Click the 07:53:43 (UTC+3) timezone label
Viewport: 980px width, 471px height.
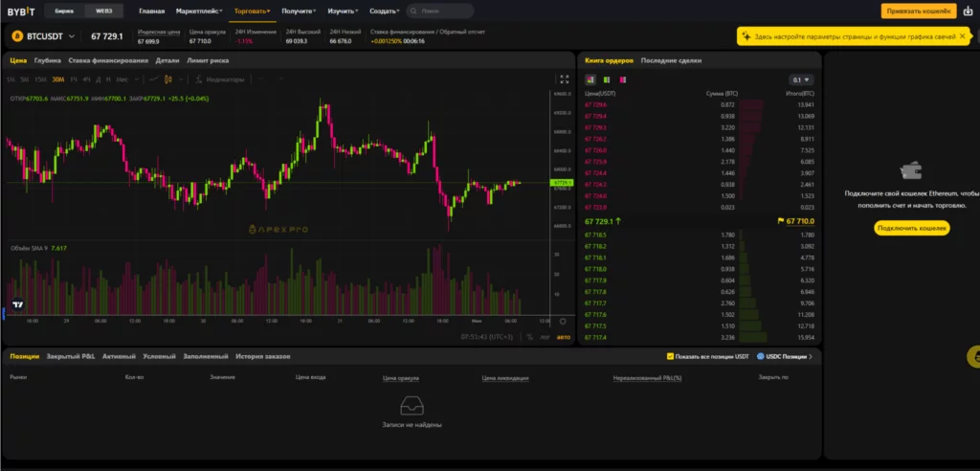tap(487, 337)
